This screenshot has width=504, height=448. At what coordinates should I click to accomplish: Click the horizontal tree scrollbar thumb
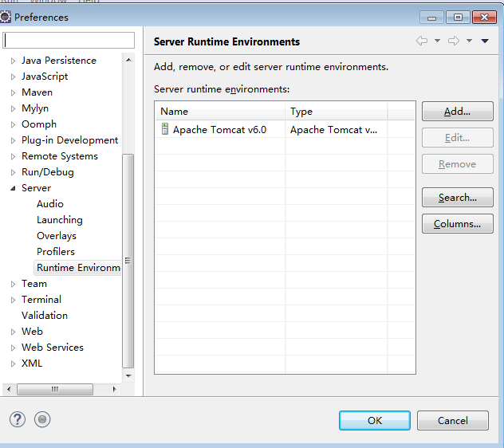(x=55, y=389)
